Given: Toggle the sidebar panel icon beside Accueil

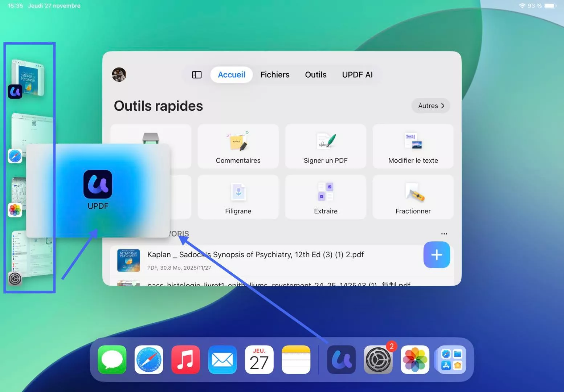Looking at the screenshot, I should click(196, 74).
